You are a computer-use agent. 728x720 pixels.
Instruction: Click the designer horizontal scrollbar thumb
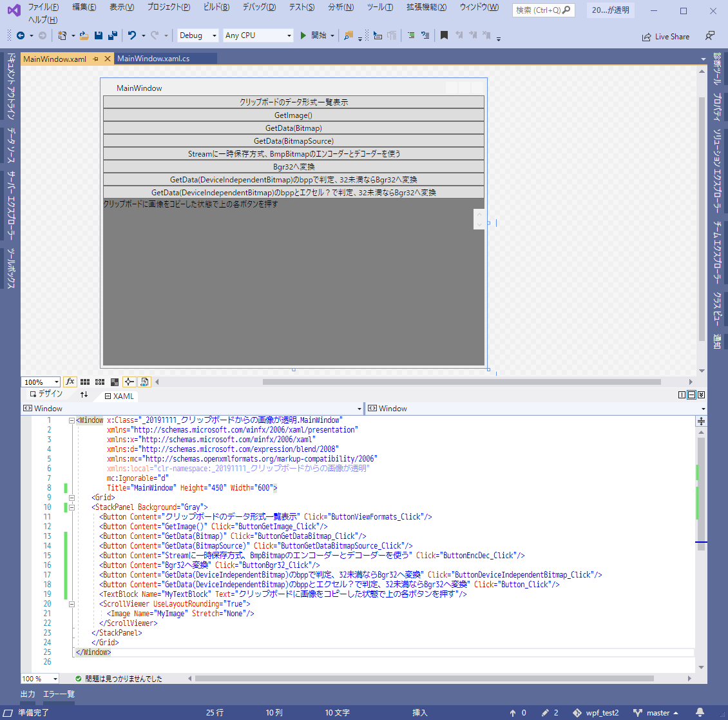[x=461, y=382]
